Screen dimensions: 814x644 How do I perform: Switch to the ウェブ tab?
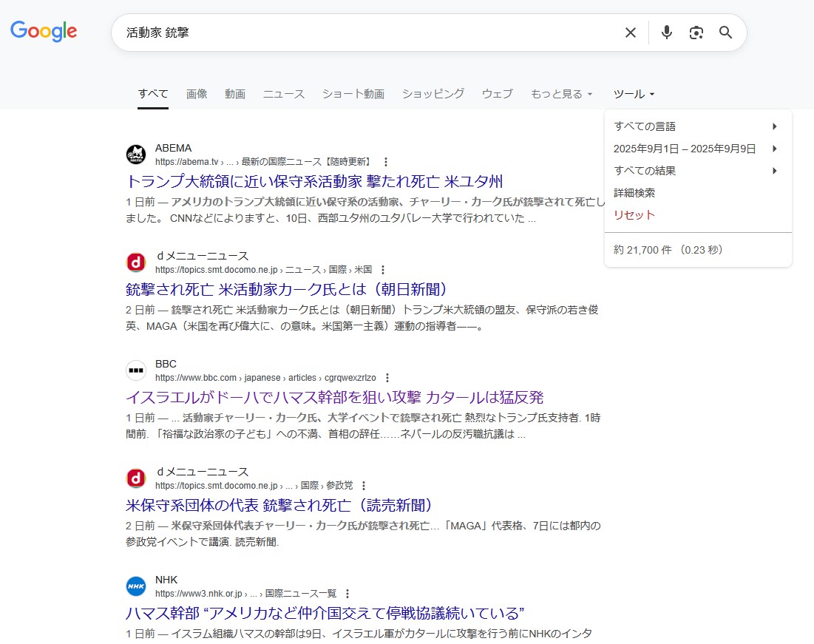[x=498, y=94]
